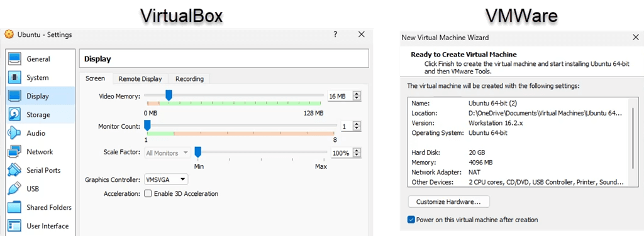Select the System chip icon in sidebar

click(15, 77)
